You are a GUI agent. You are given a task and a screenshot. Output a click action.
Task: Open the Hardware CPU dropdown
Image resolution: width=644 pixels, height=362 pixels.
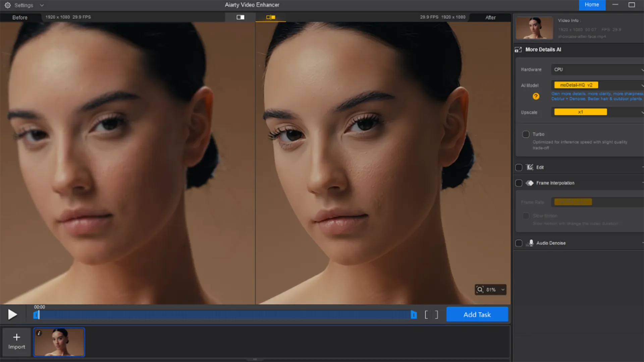pyautogui.click(x=597, y=69)
